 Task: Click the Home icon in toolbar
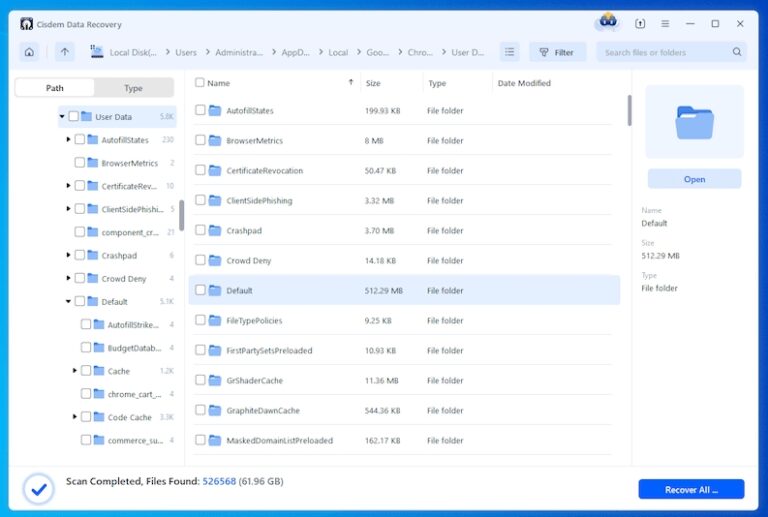29,52
